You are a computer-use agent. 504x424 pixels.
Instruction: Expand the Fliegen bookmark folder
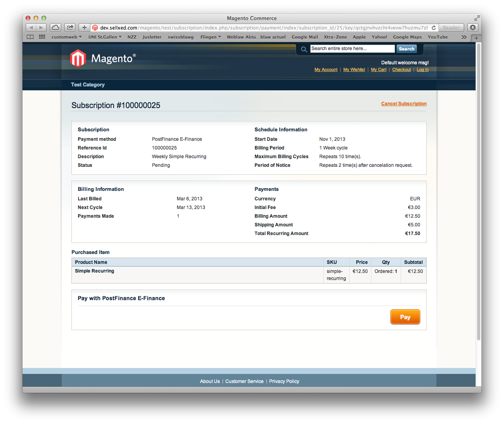coord(211,37)
